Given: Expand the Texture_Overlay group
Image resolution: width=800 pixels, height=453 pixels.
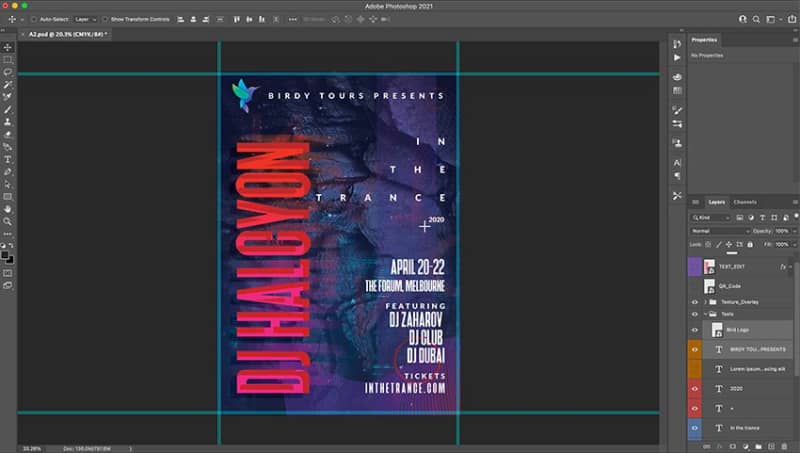Looking at the screenshot, I should [706, 302].
